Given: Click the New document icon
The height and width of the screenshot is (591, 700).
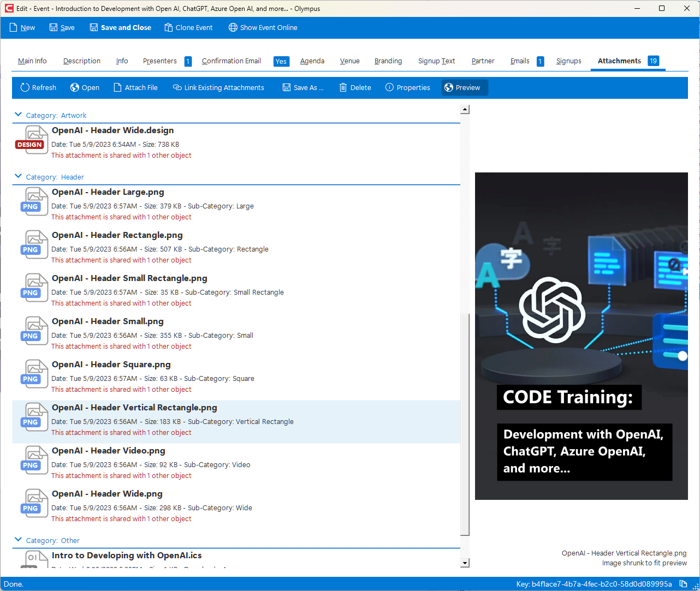Looking at the screenshot, I should coord(14,27).
